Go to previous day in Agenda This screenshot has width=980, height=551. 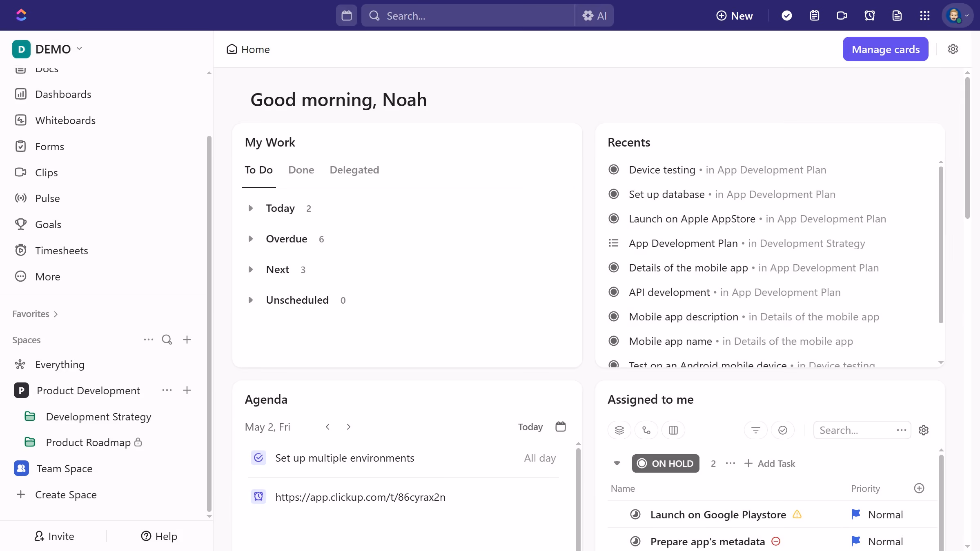pos(327,427)
